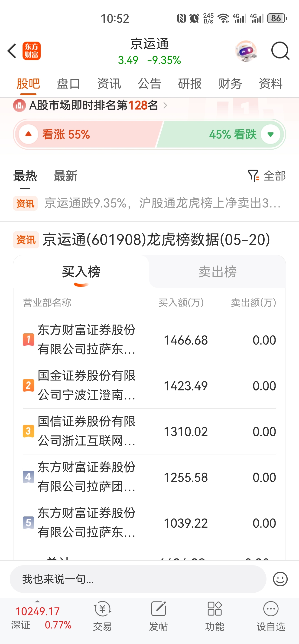Open the emoji smiley picker
The width and height of the screenshot is (299, 644).
click(280, 579)
